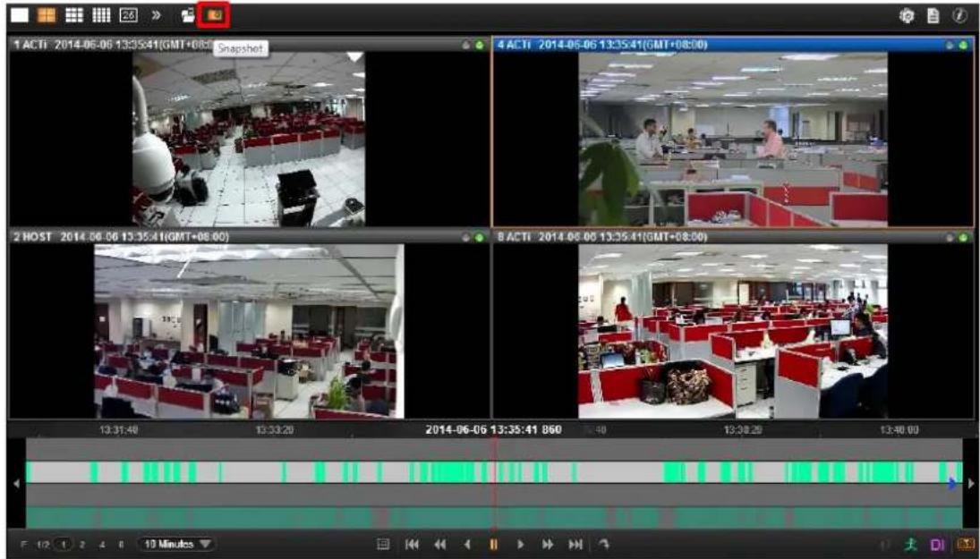Open settings gear icon
Image resolution: width=980 pixels, height=559 pixels.
(x=907, y=16)
